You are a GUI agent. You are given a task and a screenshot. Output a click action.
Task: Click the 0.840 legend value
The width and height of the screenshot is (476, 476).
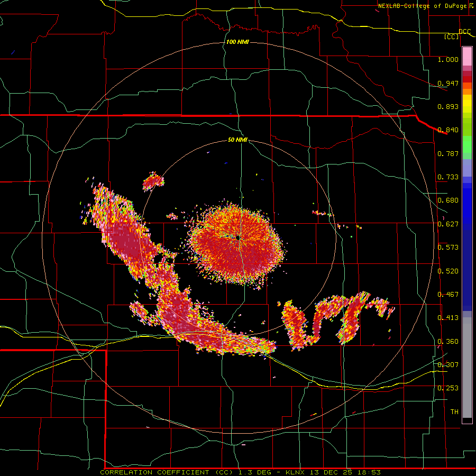point(448,130)
